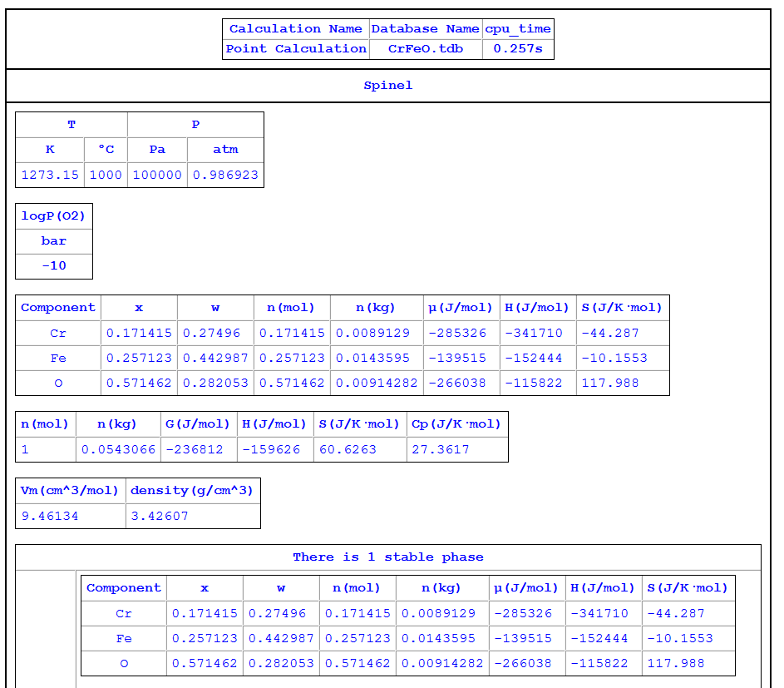This screenshot has height=688, width=784.
Task: Select the density value 3.42607
Action: [x=159, y=517]
